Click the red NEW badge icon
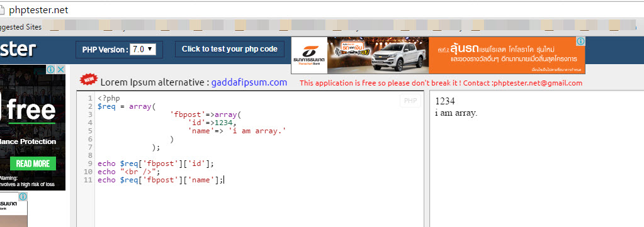 point(88,79)
